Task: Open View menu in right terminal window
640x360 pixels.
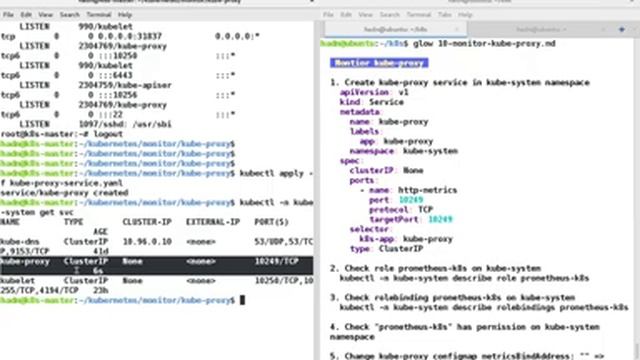Action: point(365,15)
